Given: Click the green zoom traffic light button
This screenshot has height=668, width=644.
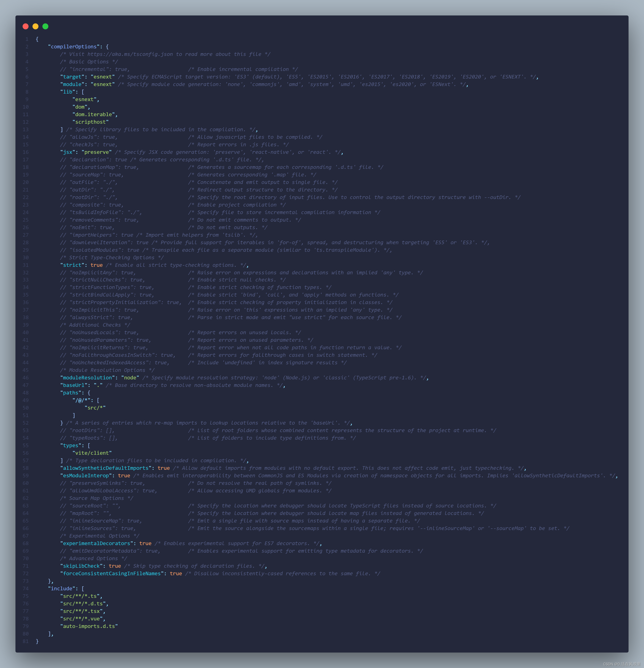Looking at the screenshot, I should 45,26.
